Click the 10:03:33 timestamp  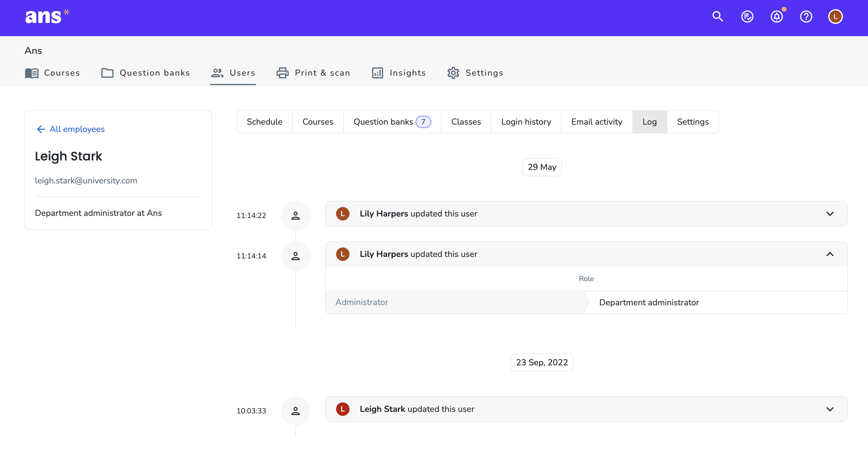pos(251,411)
